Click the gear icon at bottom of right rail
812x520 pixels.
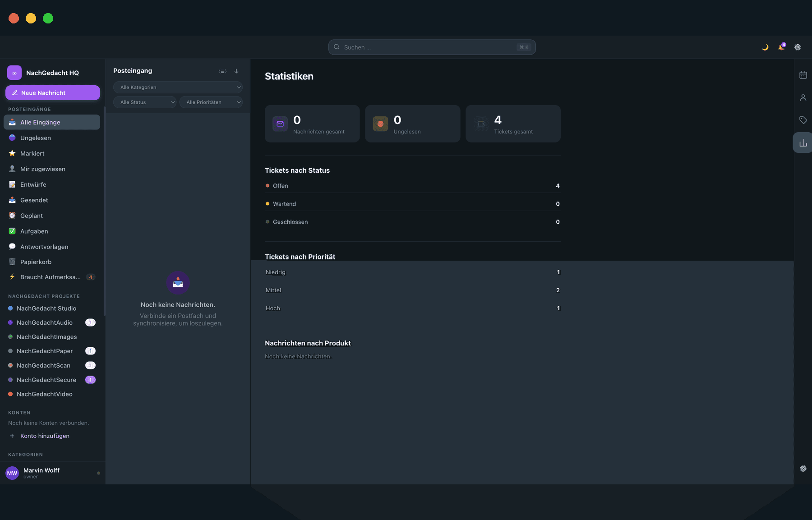(803, 469)
